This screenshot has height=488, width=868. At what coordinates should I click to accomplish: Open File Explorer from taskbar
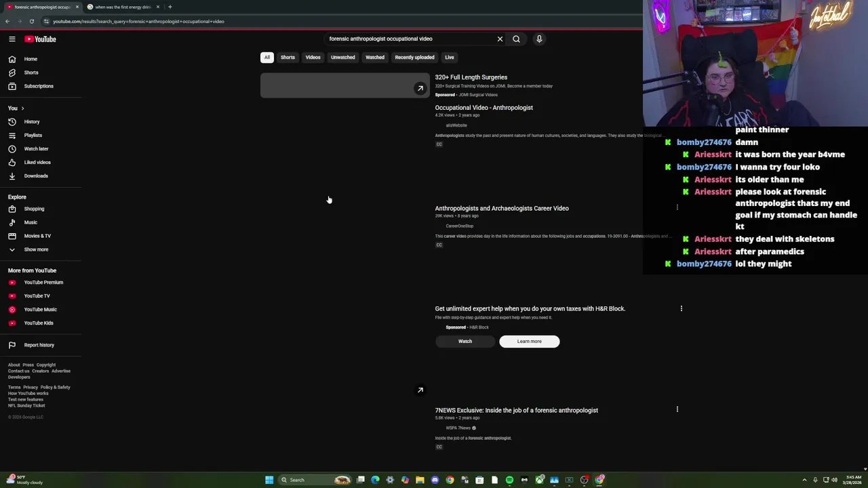(420, 480)
